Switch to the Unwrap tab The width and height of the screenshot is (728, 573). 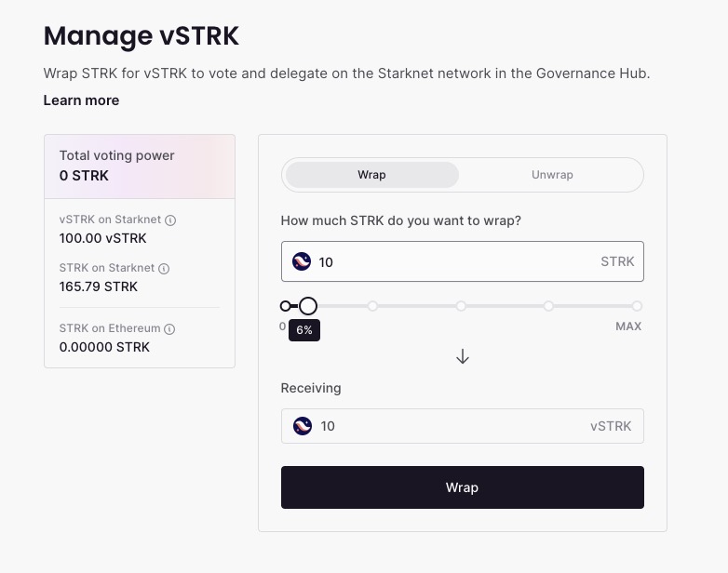pyautogui.click(x=552, y=175)
